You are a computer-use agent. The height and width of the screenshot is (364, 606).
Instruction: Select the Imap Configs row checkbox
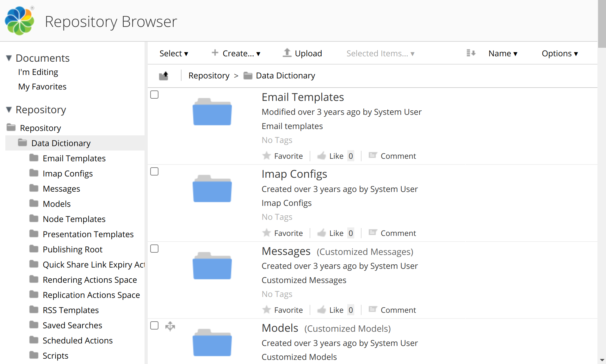pyautogui.click(x=154, y=171)
